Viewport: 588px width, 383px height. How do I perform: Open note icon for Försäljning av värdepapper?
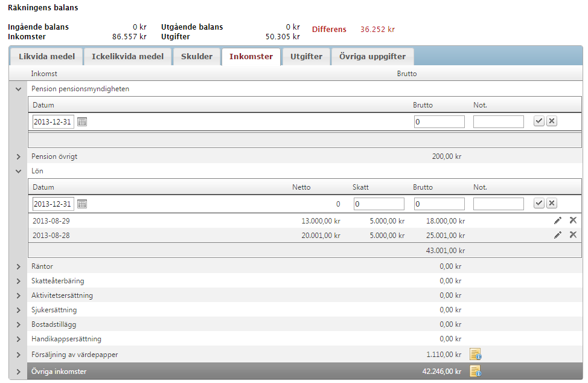476,354
